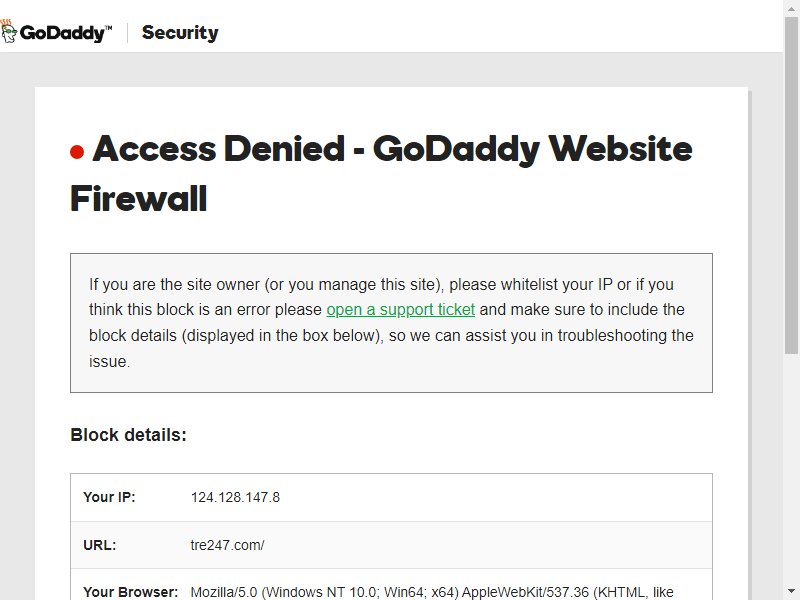Click the scrollbar up arrow
The width and height of the screenshot is (800, 600).
[x=792, y=7]
